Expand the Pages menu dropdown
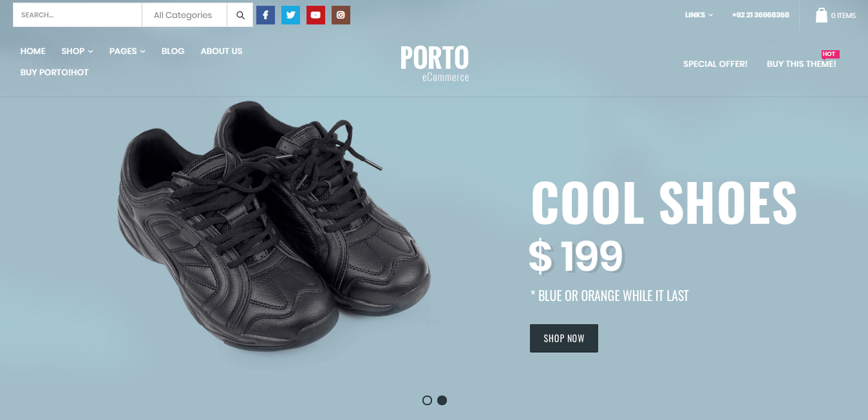The height and width of the screenshot is (420, 868). tap(127, 51)
